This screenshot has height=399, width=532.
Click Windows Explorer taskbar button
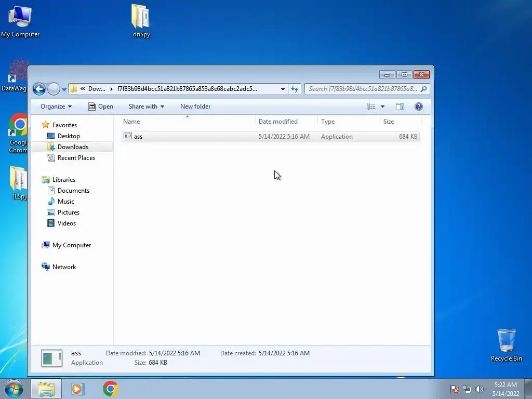(46, 389)
